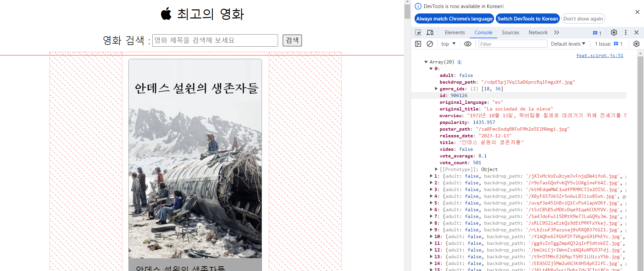Image resolution: width=644 pixels, height=271 pixels.
Task: Click the backdrop_path value in item 0
Action: 528,82
